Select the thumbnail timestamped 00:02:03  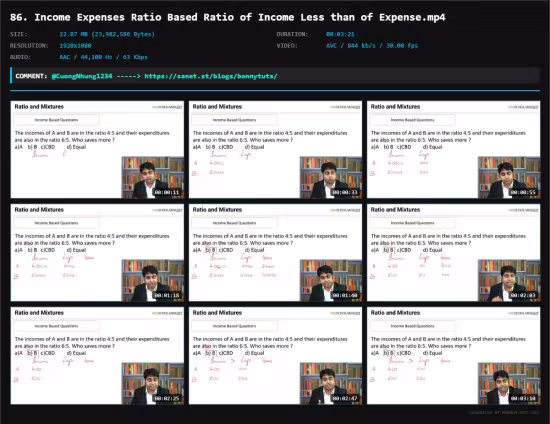click(x=454, y=253)
